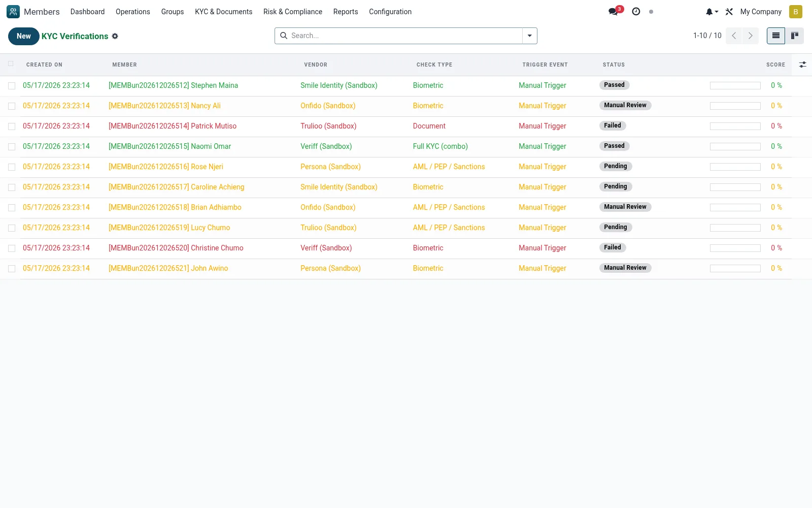Open the notification bell menu
This screenshot has height=508, width=812.
[712, 12]
